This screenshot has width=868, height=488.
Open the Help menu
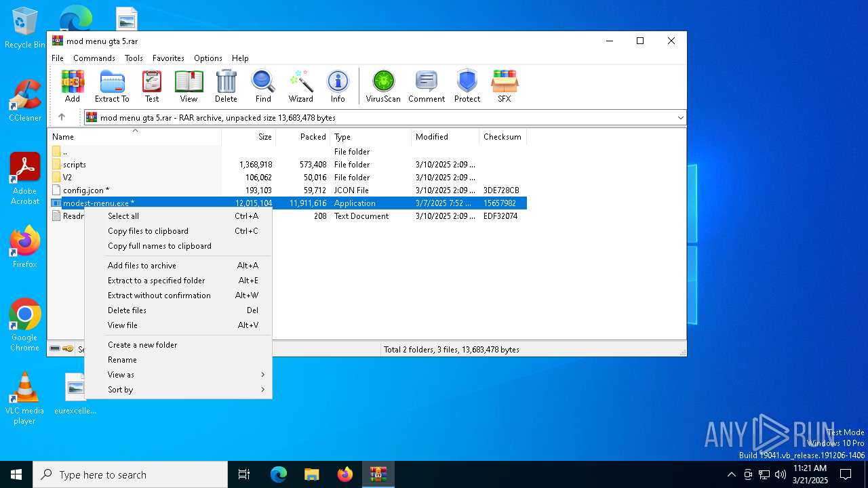(240, 58)
